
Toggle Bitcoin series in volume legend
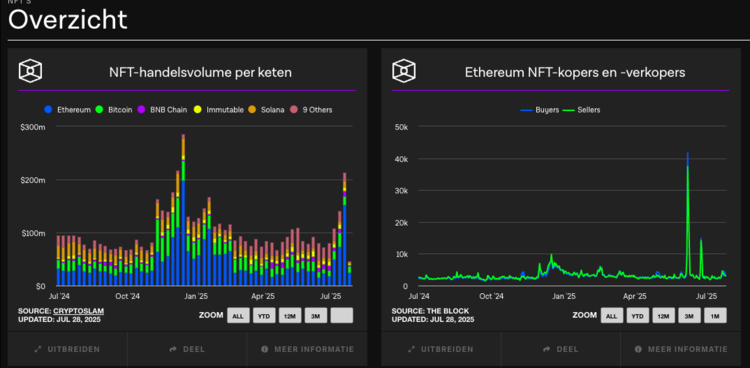point(114,110)
